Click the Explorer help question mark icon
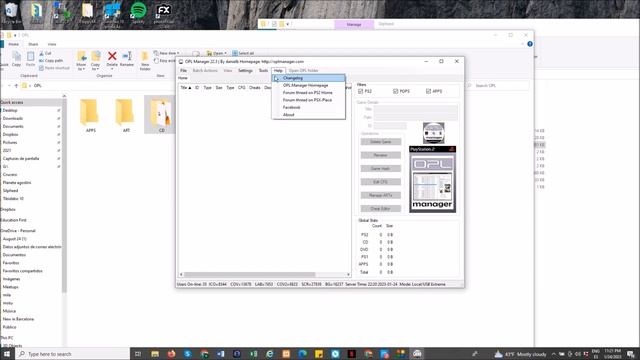The height and width of the screenshot is (360, 640). tap(530, 44)
